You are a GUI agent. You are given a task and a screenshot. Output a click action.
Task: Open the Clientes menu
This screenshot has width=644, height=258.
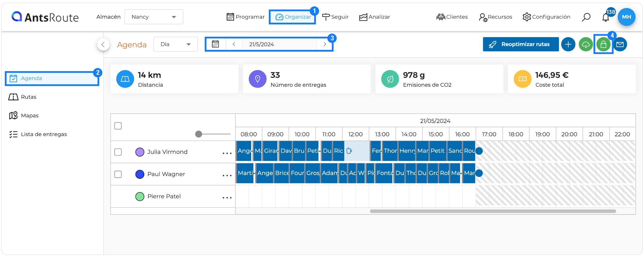452,17
